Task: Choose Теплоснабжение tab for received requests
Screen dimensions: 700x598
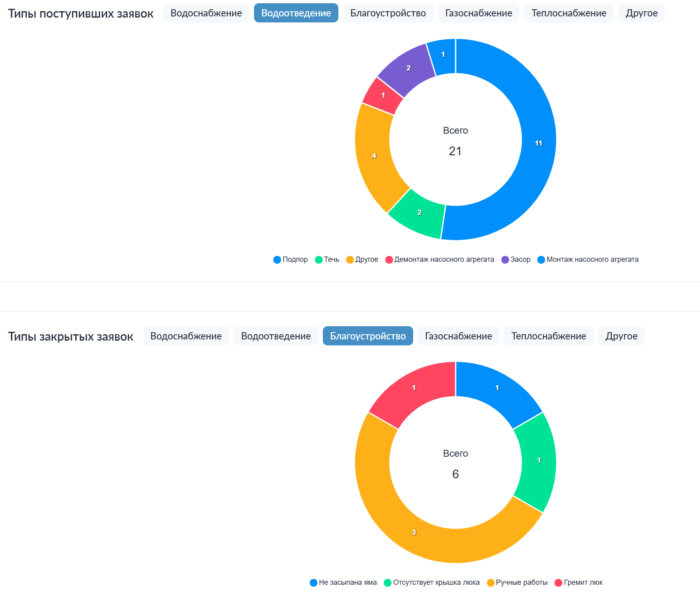Action: (568, 13)
